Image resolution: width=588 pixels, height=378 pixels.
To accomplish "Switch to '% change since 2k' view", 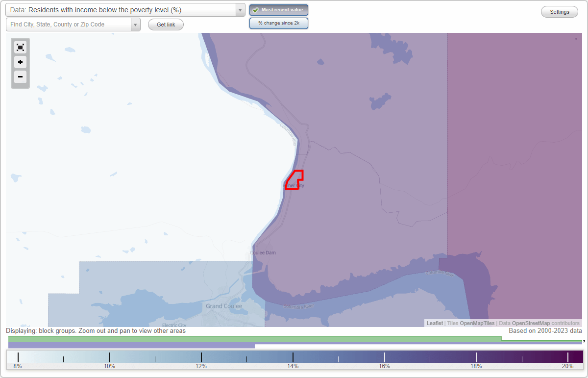I will pyautogui.click(x=278, y=23).
